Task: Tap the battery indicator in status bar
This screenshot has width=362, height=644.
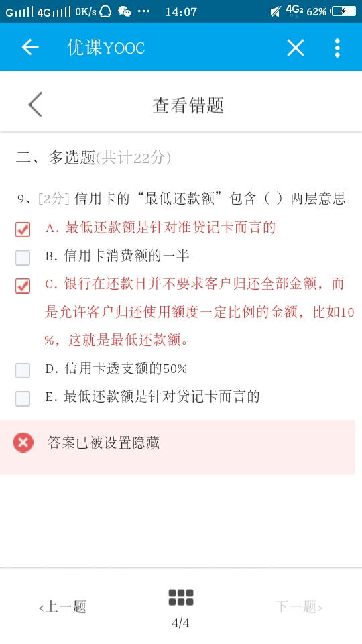Action: click(343, 11)
